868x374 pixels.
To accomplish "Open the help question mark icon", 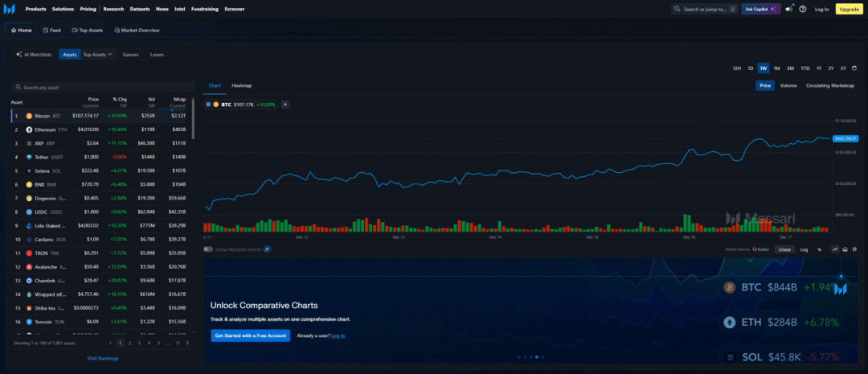I will point(803,9).
